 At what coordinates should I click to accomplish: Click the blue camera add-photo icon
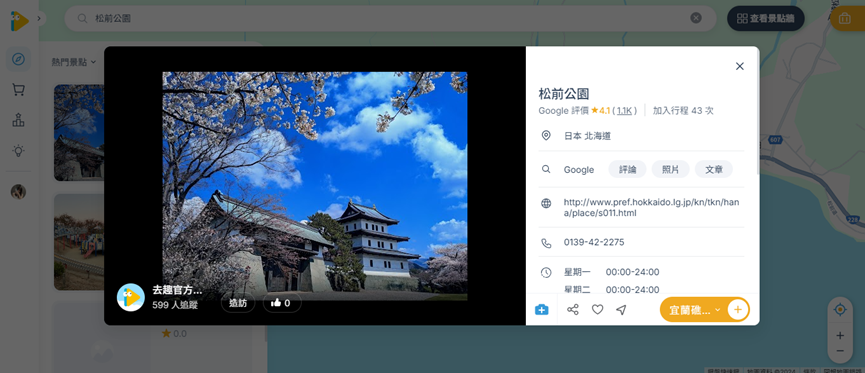click(542, 310)
